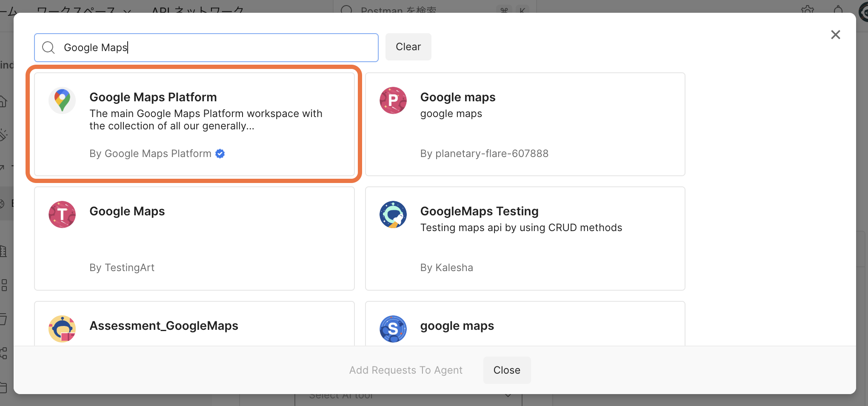Select the lowercase google maps description text
Screen dimensions: 868x406
tap(451, 114)
